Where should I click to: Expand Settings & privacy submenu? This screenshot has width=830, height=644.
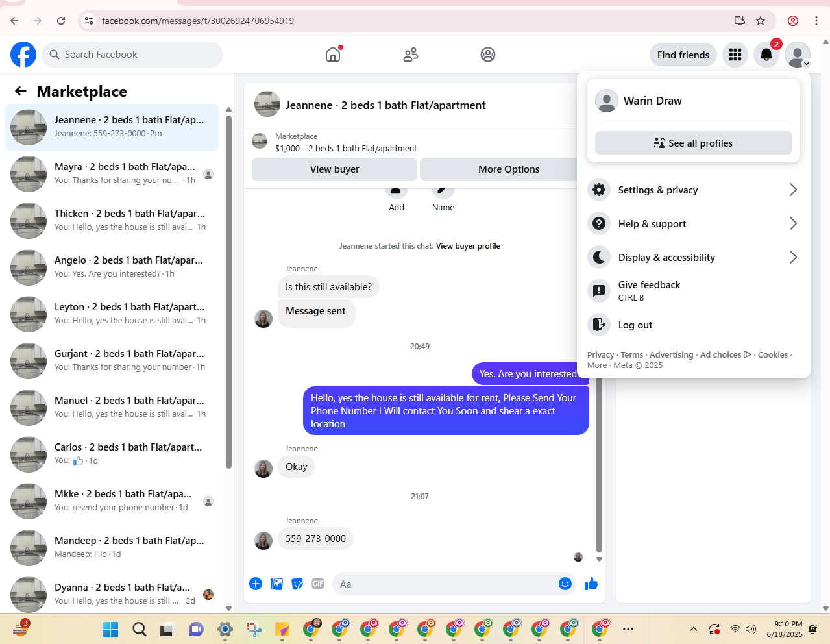coord(694,190)
